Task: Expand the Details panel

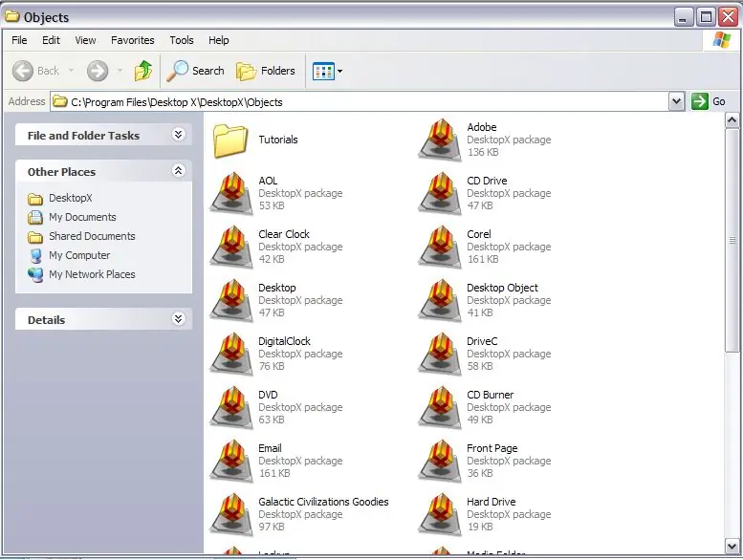Action: point(178,318)
